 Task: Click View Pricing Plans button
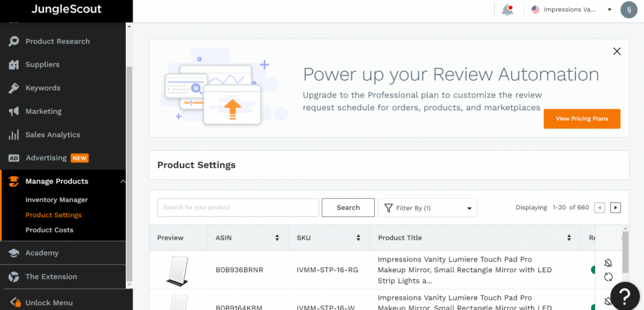(x=582, y=119)
